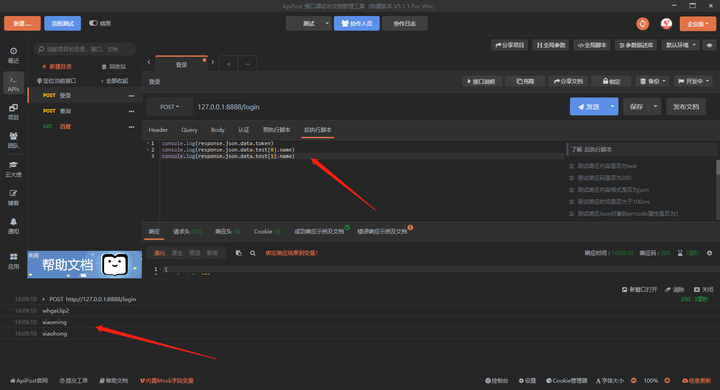Screen dimensions: 720x390
Task: Switch to the 预执行脚本 tab
Action: [276, 130]
